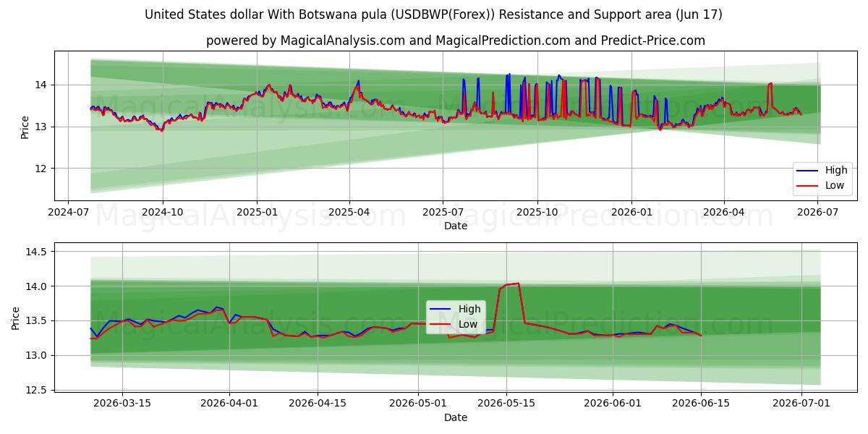Click 'High' in the top chart legend
Image resolution: width=868 pixels, height=434 pixels.
point(836,171)
